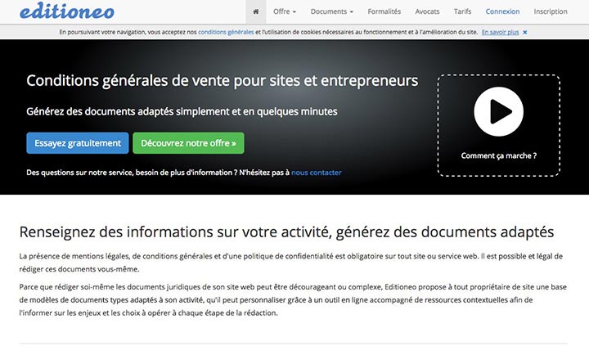
Task: Click the Essayez gratuitement button
Action: tap(78, 142)
